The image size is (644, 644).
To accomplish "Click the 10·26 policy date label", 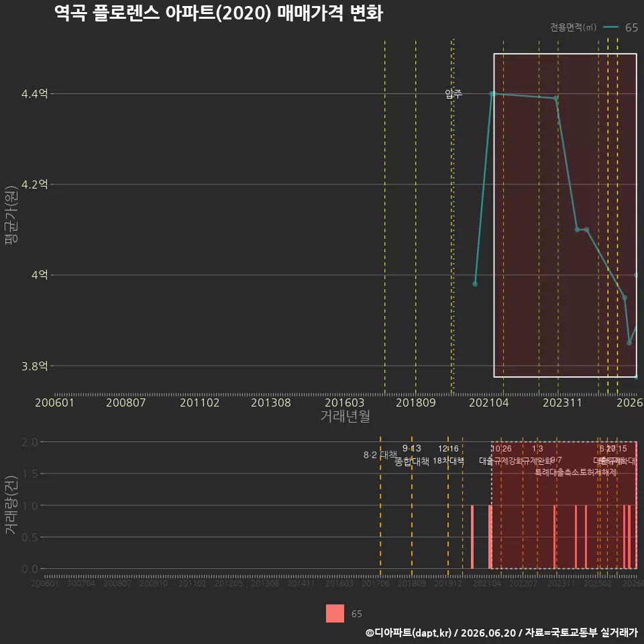I will 502,449.
